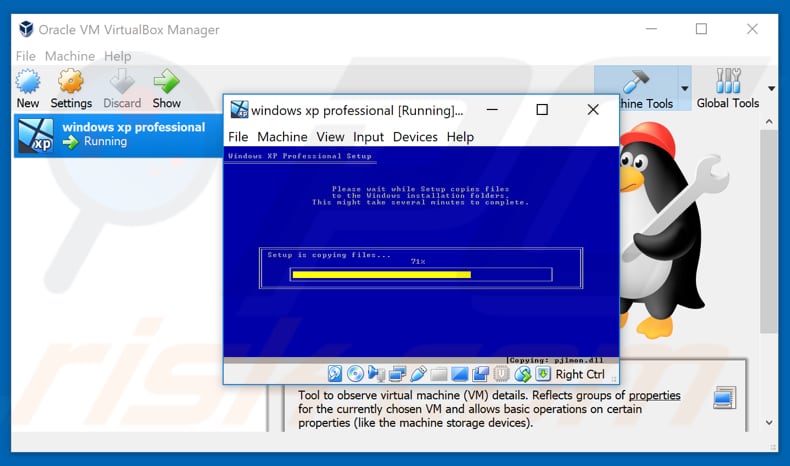Open Input menu in the VM window
Screen dimensions: 790x466
(368, 137)
